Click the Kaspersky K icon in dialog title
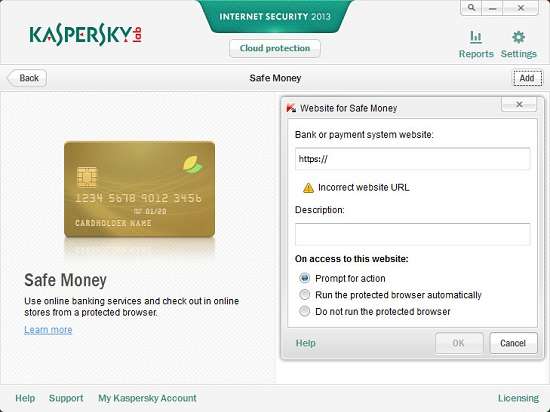The width and height of the screenshot is (550, 412). 291,108
